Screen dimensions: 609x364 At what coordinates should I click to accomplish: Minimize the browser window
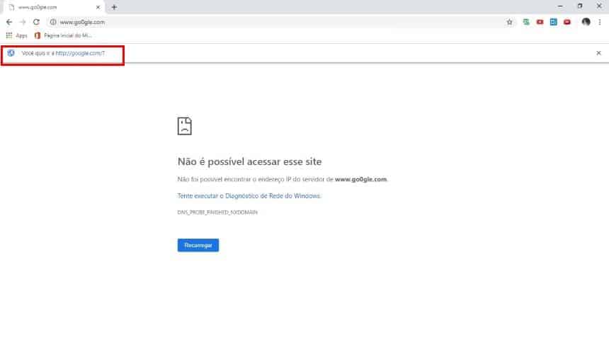click(560, 6)
